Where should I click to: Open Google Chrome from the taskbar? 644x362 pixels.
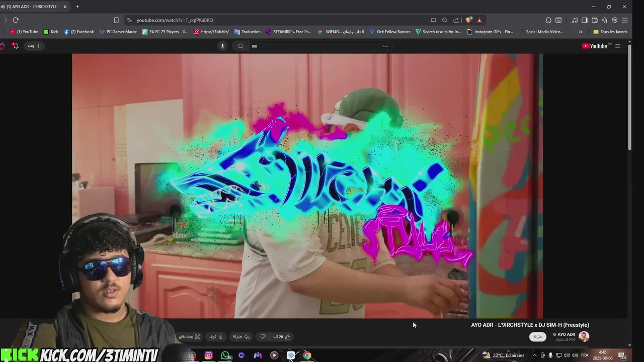(x=307, y=355)
